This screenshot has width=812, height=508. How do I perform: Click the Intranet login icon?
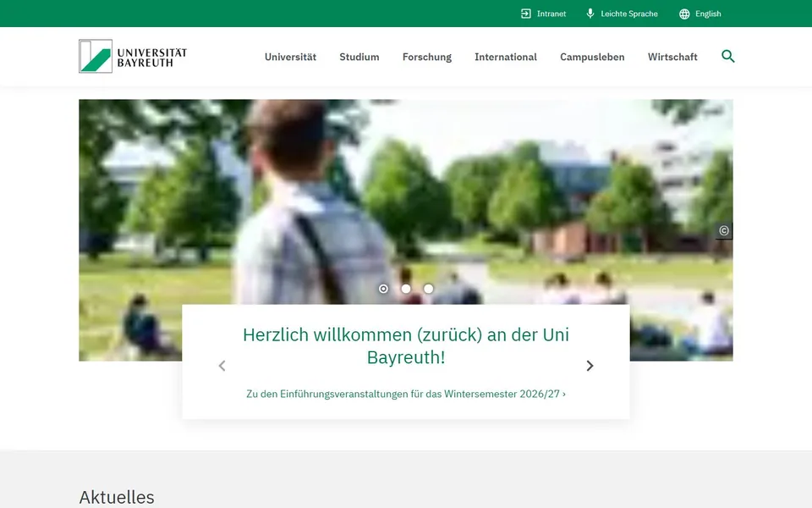(525, 14)
